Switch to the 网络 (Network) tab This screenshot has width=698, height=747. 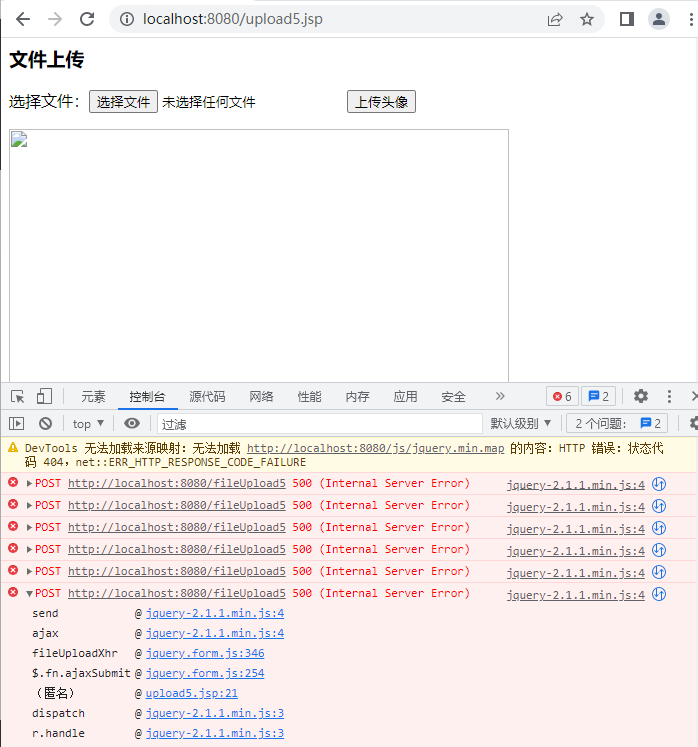point(261,396)
